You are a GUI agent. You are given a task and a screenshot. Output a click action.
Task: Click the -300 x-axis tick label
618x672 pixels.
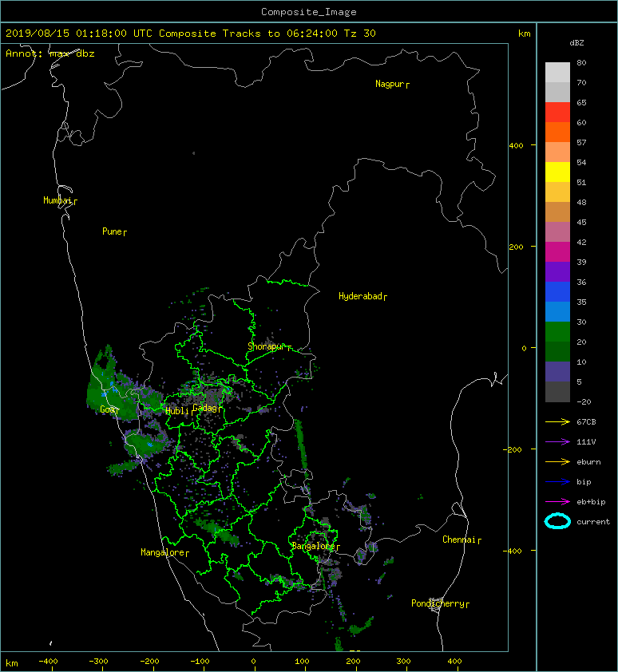pos(99,662)
